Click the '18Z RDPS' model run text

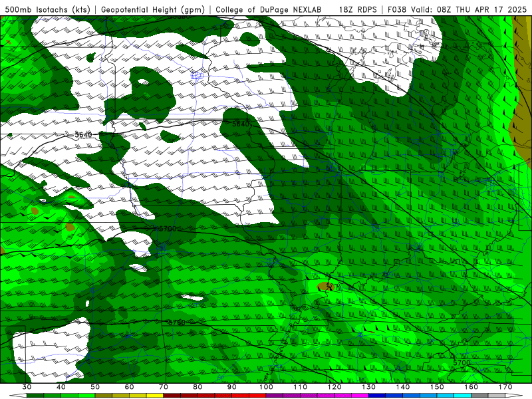click(x=358, y=9)
